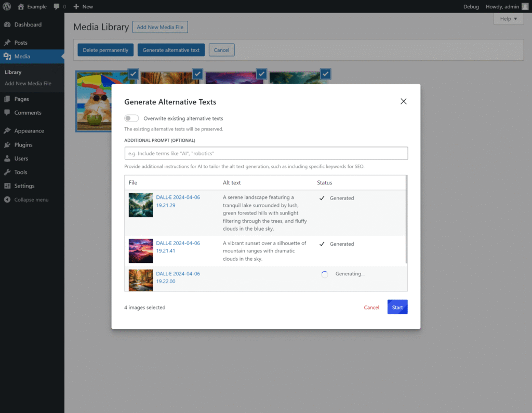
Task: Uncheck the purple sunset image checkbox
Action: (x=261, y=74)
